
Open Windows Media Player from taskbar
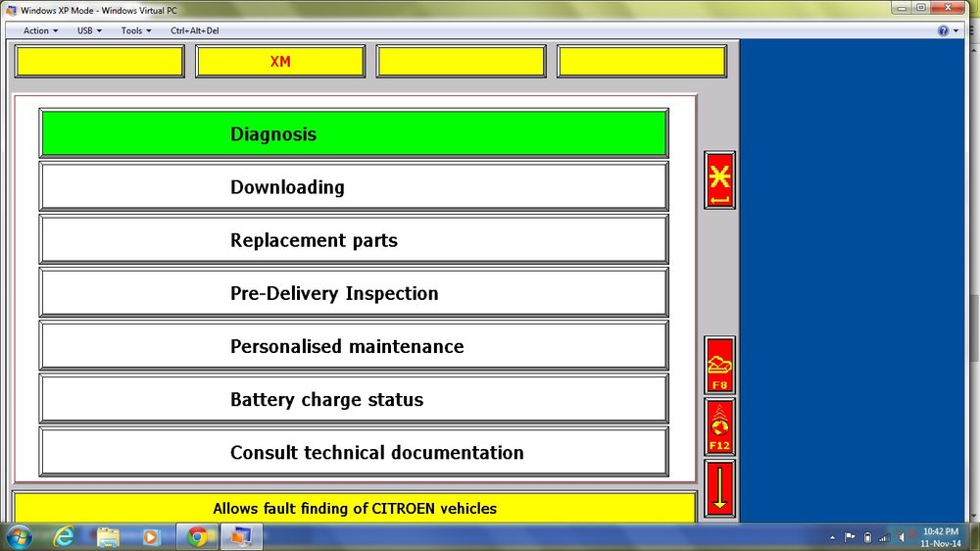click(151, 537)
